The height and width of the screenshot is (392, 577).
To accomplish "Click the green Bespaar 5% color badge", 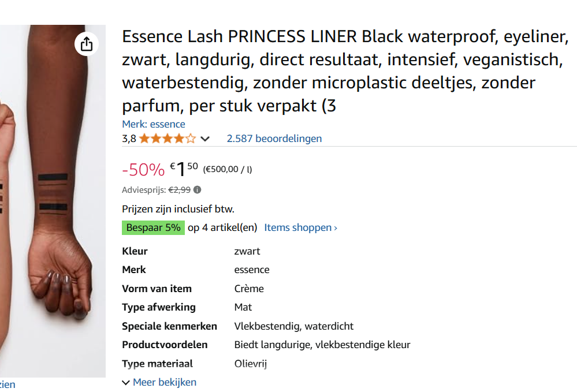I will coord(153,227).
